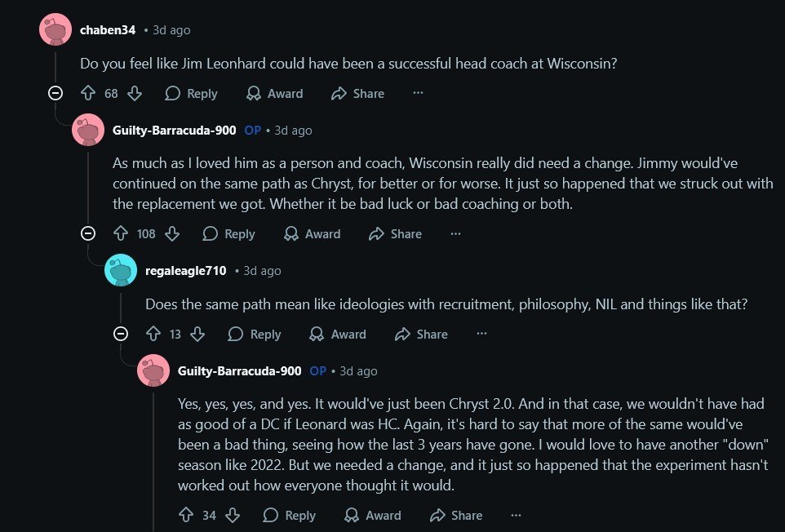Downvote the comment with 108 votes
The image size is (785, 532).
pos(172,234)
